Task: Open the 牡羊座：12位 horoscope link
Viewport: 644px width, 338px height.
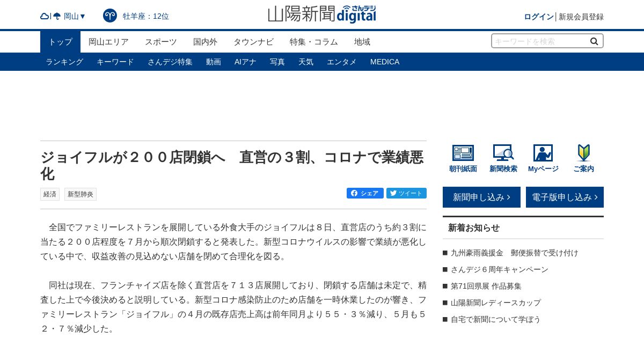Action: click(146, 16)
